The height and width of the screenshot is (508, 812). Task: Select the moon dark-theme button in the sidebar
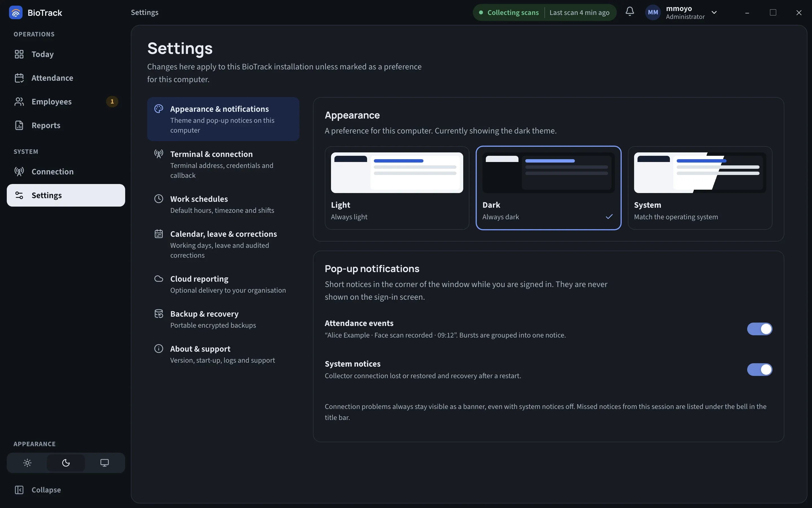[66, 463]
